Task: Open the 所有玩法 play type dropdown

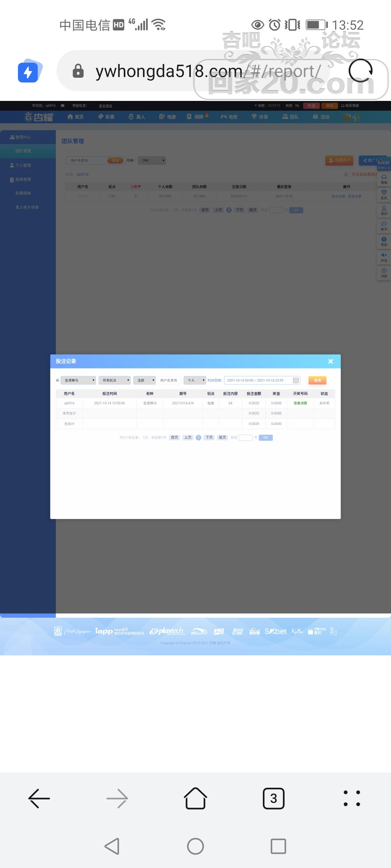Action: [x=114, y=380]
